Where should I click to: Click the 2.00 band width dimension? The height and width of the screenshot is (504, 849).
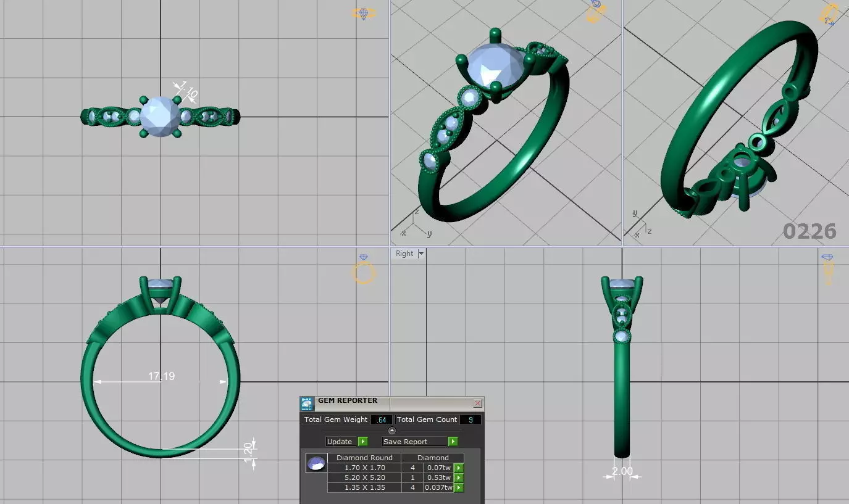pyautogui.click(x=622, y=471)
